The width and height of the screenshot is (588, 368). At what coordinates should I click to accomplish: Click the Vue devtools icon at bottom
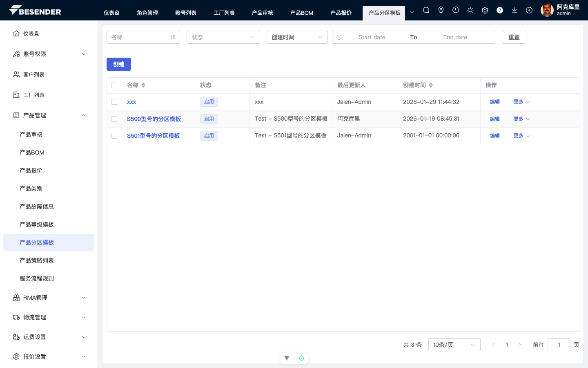[287, 358]
